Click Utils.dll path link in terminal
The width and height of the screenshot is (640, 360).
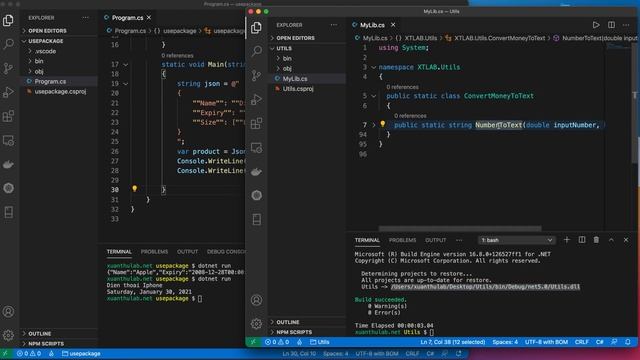click(x=485, y=287)
